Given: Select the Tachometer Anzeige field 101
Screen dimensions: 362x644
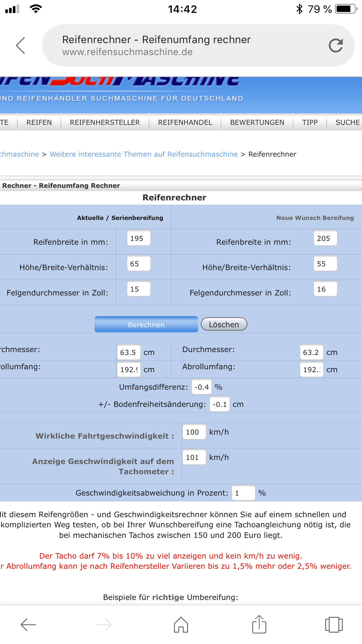Looking at the screenshot, I should click(194, 457).
